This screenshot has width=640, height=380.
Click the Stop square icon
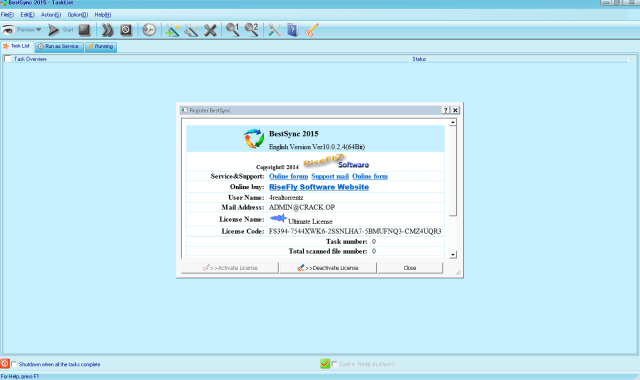pos(84,30)
